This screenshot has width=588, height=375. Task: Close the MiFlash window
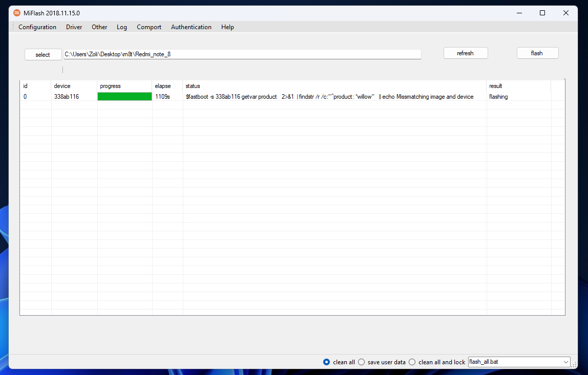[x=566, y=13]
